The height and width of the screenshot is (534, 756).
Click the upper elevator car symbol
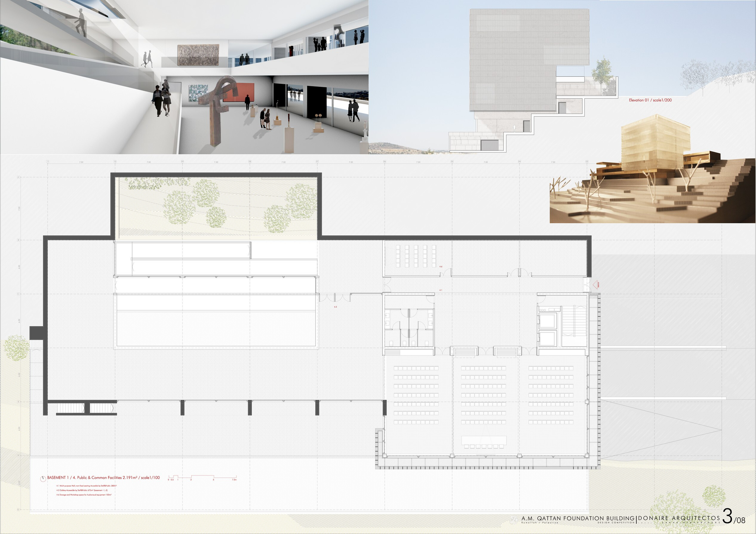click(547, 321)
